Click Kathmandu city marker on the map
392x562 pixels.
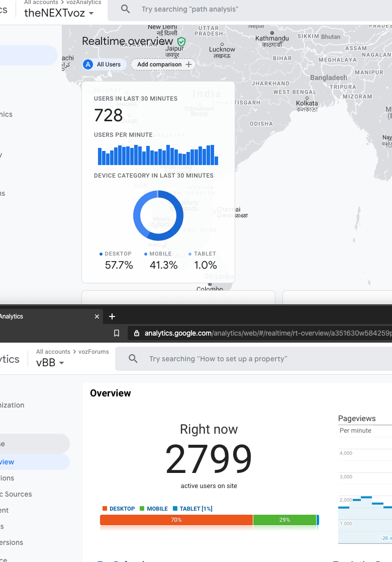[x=272, y=33]
